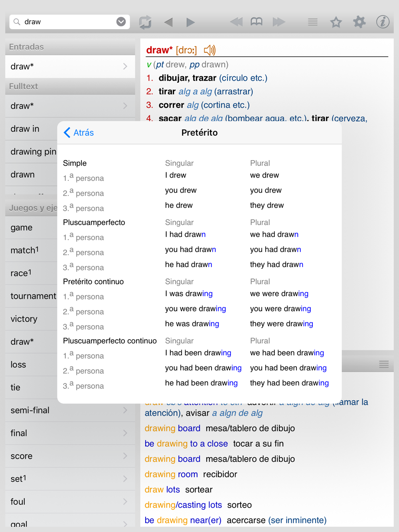Click the 'tirar' translation in definition 2
The width and height of the screenshot is (399, 532).
click(x=167, y=91)
